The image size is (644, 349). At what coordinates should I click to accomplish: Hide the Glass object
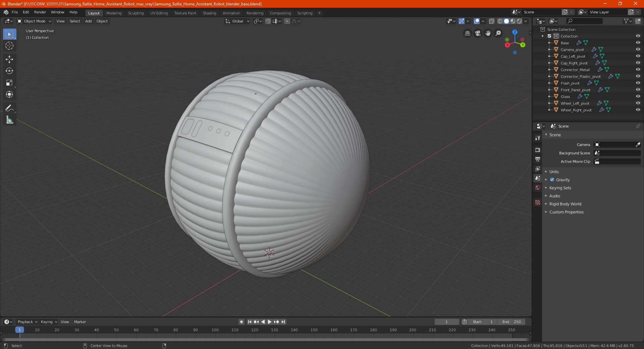(638, 96)
